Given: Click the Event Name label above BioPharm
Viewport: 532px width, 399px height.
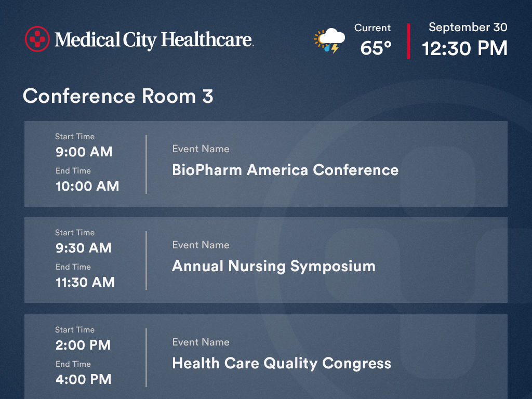Looking at the screenshot, I should click(x=201, y=149).
